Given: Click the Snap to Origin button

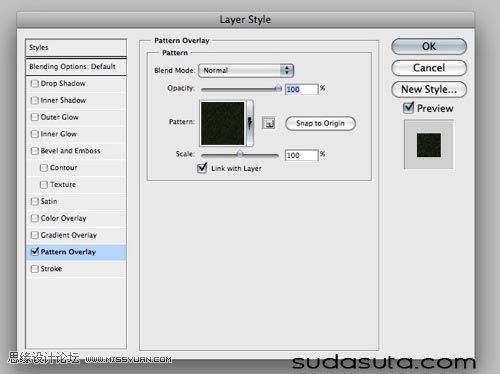Looking at the screenshot, I should 320,123.
